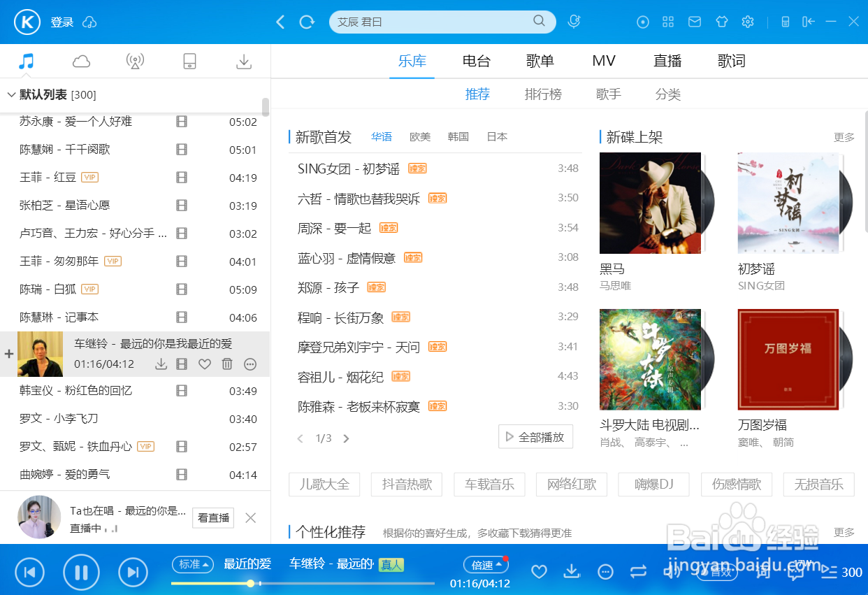Viewport: 868px width, 595px height.
Task: Go back with the left arrow
Action: point(280,22)
